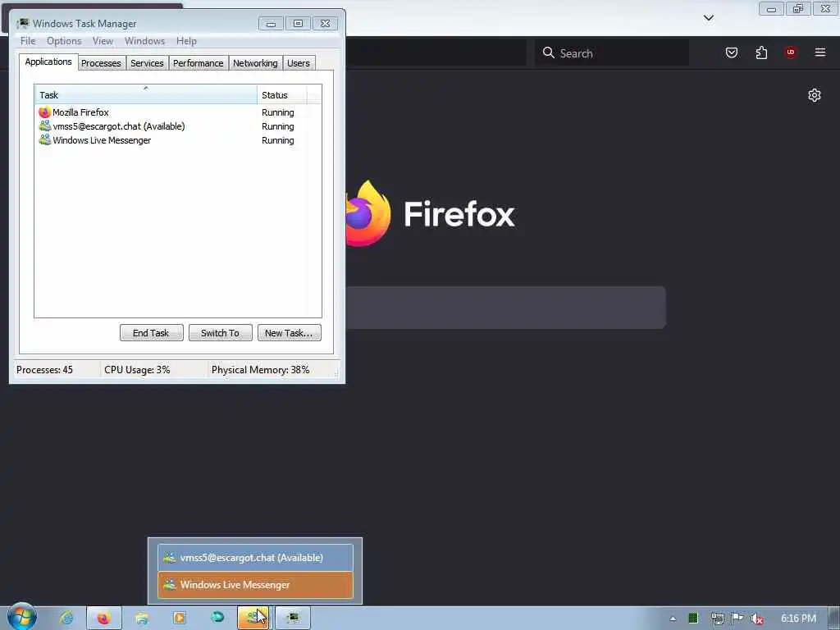Show hidden tray icons arrow
The height and width of the screenshot is (630, 840).
point(673,619)
